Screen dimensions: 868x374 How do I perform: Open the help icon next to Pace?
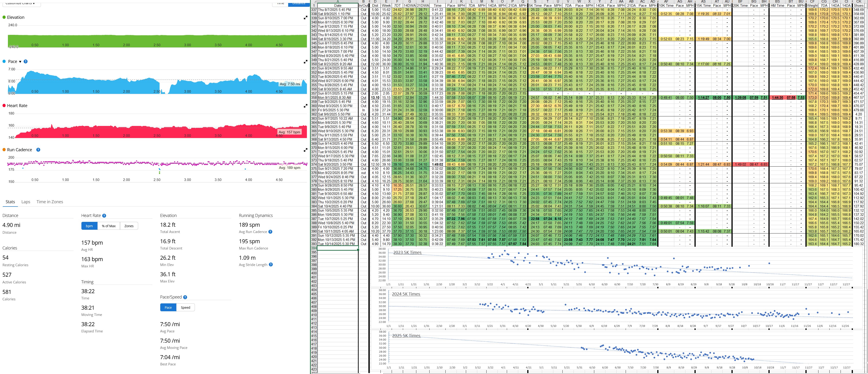(x=26, y=62)
